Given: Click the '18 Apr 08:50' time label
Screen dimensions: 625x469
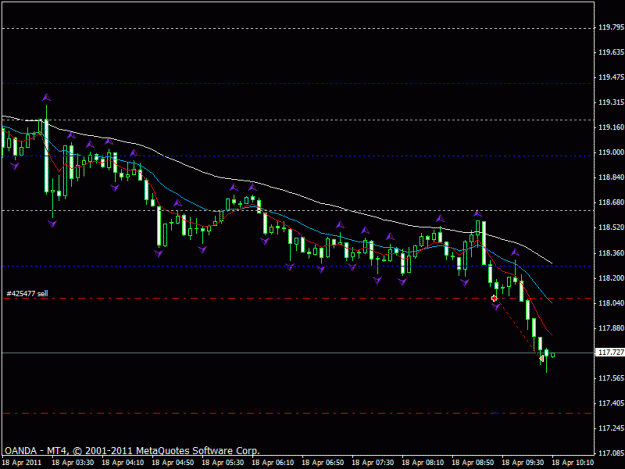Looking at the screenshot, I should [x=473, y=463].
